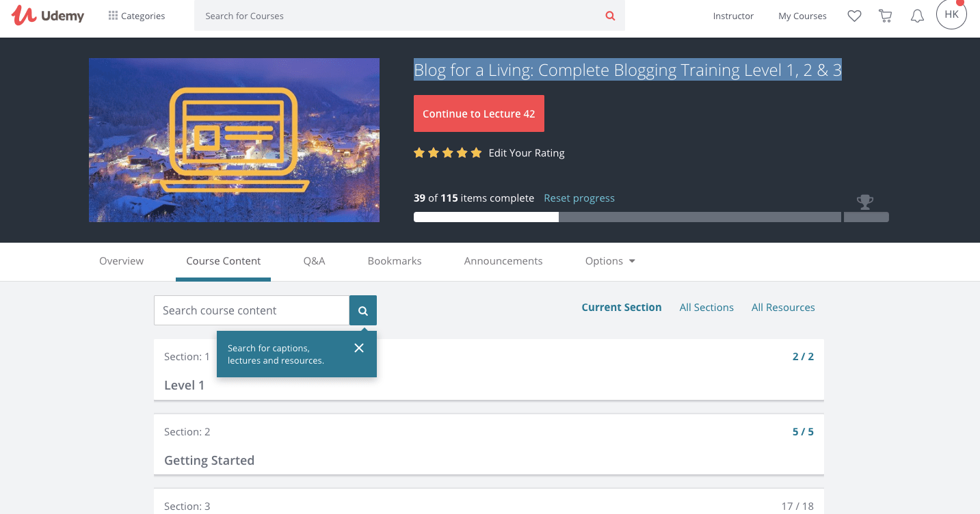This screenshot has width=980, height=514.
Task: Open the shopping cart icon
Action: (886, 16)
